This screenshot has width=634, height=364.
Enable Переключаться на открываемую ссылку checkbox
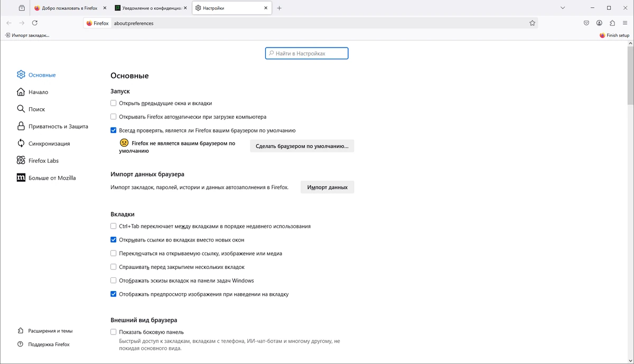tap(114, 254)
